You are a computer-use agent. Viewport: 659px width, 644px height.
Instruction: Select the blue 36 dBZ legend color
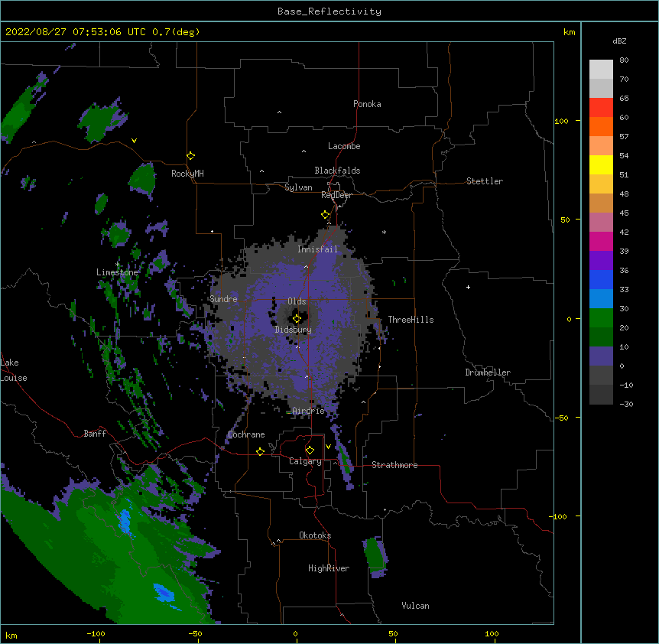coord(601,279)
